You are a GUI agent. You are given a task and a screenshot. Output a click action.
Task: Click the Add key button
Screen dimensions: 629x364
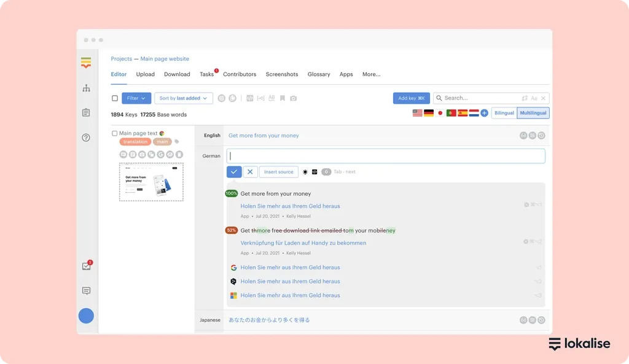411,98
